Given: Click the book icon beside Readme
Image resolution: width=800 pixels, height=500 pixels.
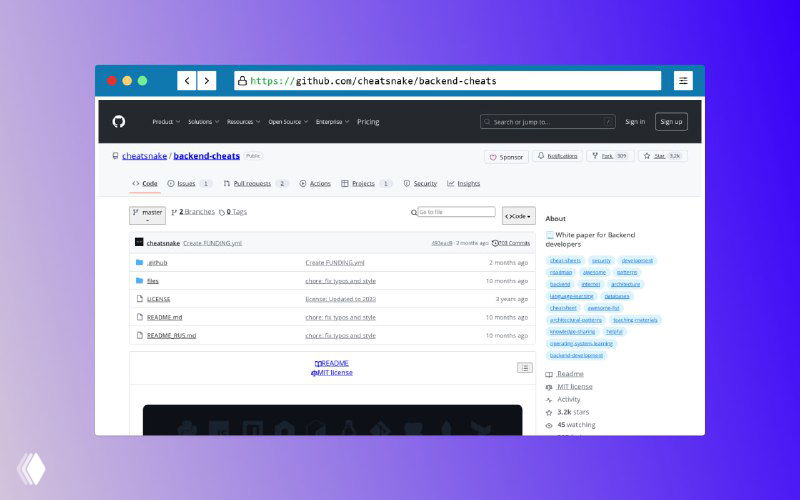Looking at the screenshot, I should point(549,374).
